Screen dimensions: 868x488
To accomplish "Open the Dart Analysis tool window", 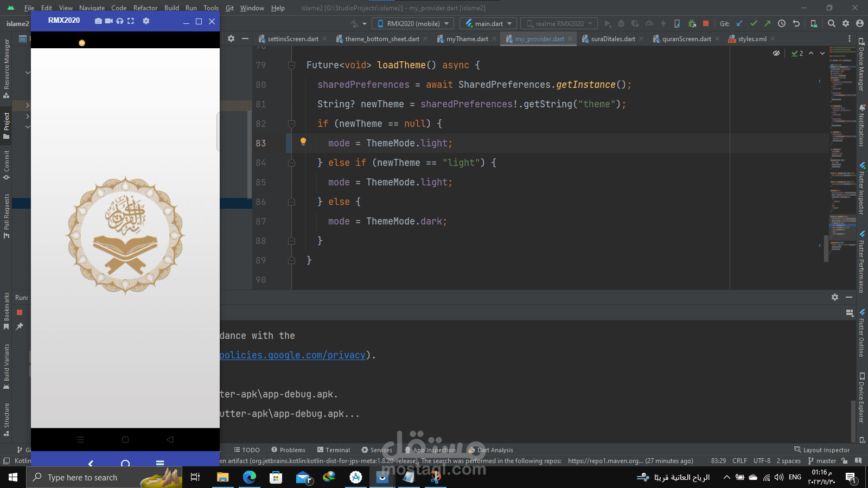I will click(490, 450).
